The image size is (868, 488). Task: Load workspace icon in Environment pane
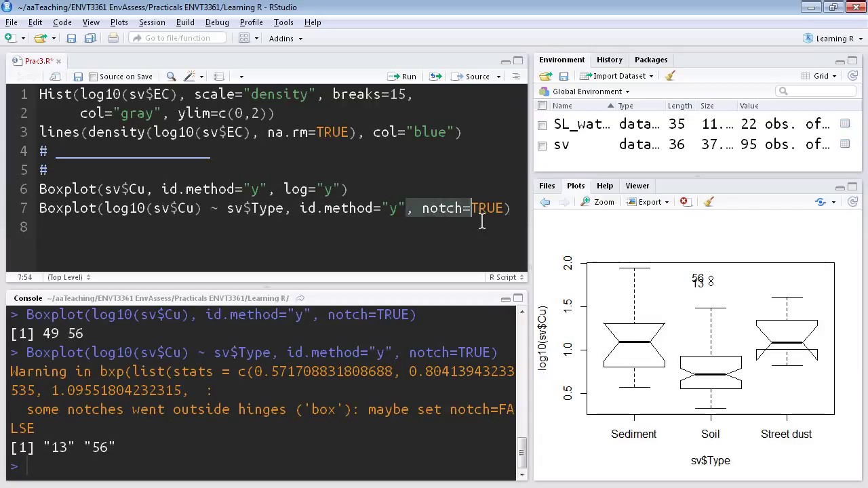coord(546,76)
